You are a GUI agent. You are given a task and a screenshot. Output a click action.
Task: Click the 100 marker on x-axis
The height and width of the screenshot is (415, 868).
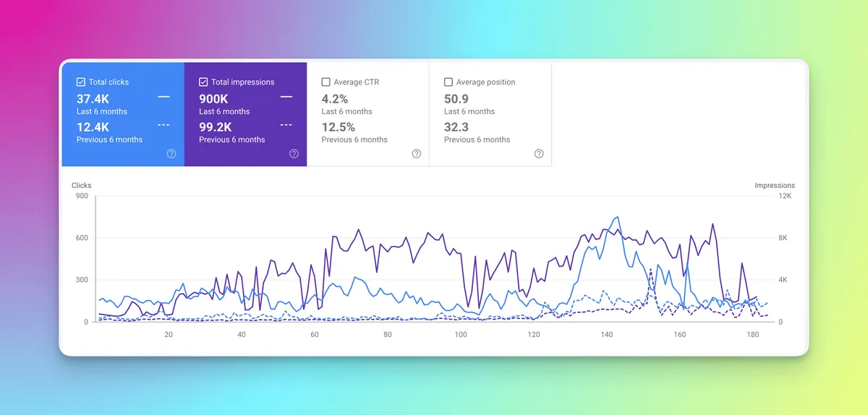point(461,335)
